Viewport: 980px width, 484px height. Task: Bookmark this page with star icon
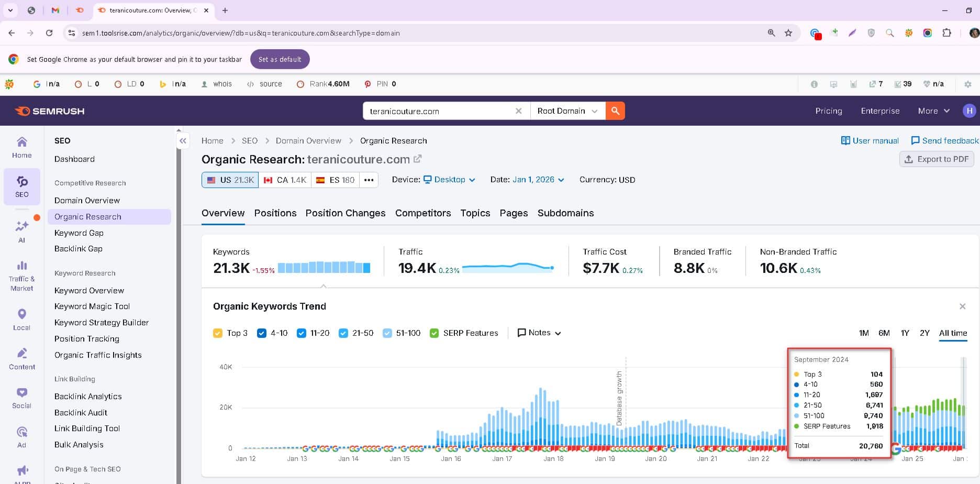[x=788, y=33]
